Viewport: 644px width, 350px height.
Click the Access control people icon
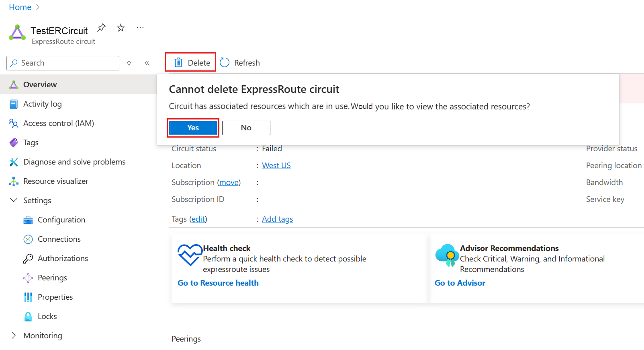click(x=14, y=124)
